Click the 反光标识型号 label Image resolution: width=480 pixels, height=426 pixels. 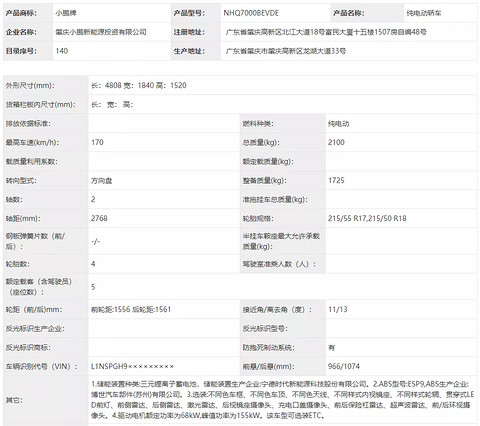pyautogui.click(x=265, y=328)
